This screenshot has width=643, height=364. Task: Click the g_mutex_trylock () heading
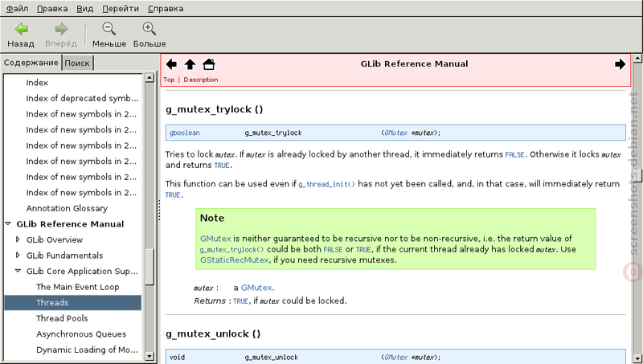pyautogui.click(x=214, y=109)
